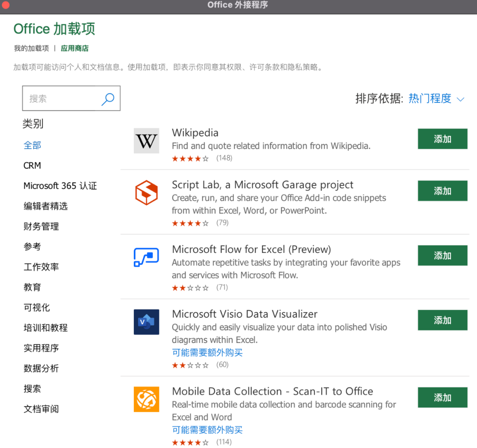Image resolution: width=477 pixels, height=448 pixels.
Task: Select the 可视化 category
Action: (37, 308)
